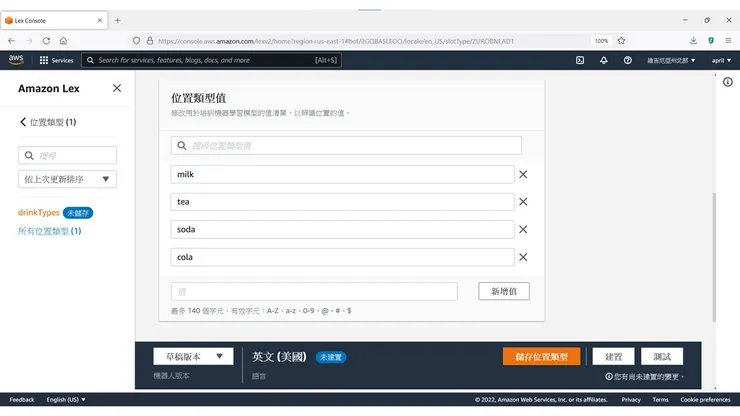This screenshot has width=740, height=416.
Task: Open the CloudShell icon in the AWS header
Action: [x=580, y=60]
